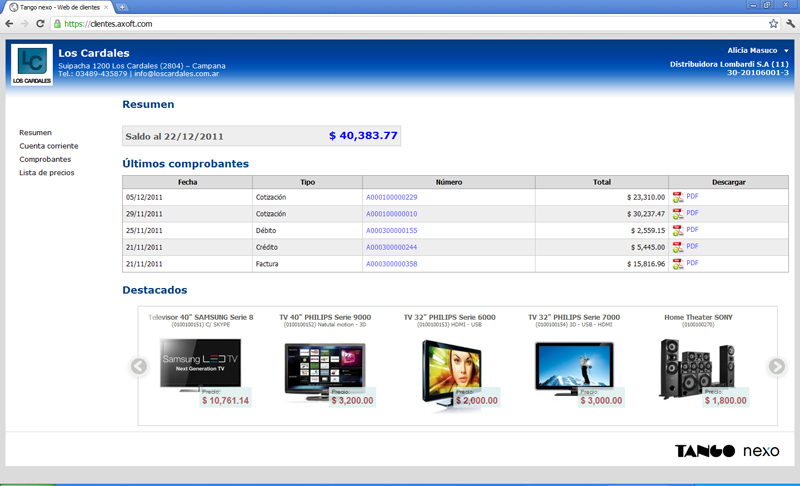
Task: Bookmark this page with the star icon
Action: coord(773,23)
